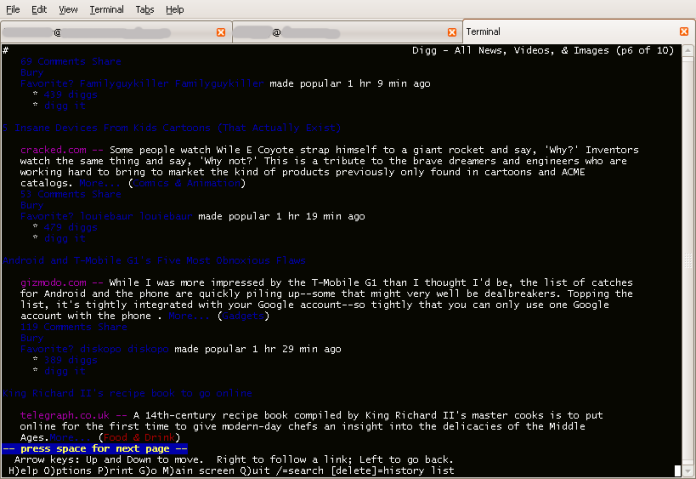Click the page title 'Digg - All News, Videos, & Images'
This screenshot has width=696, height=479.
(510, 50)
